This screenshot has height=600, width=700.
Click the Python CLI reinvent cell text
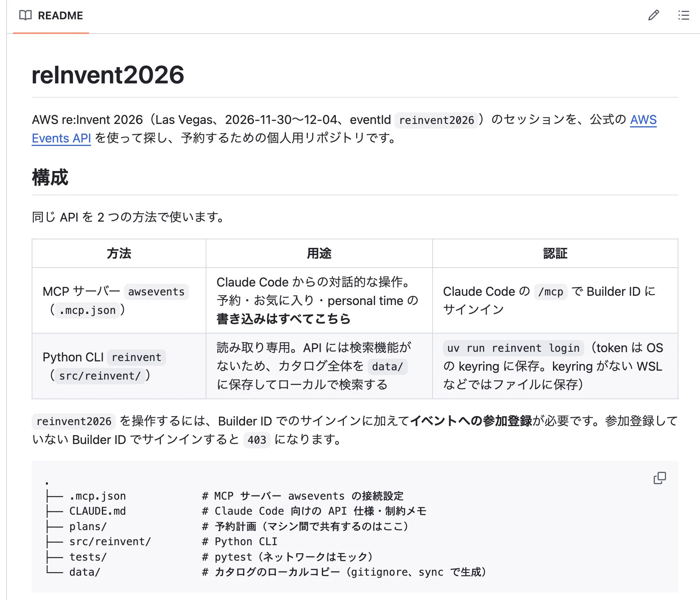click(x=104, y=366)
